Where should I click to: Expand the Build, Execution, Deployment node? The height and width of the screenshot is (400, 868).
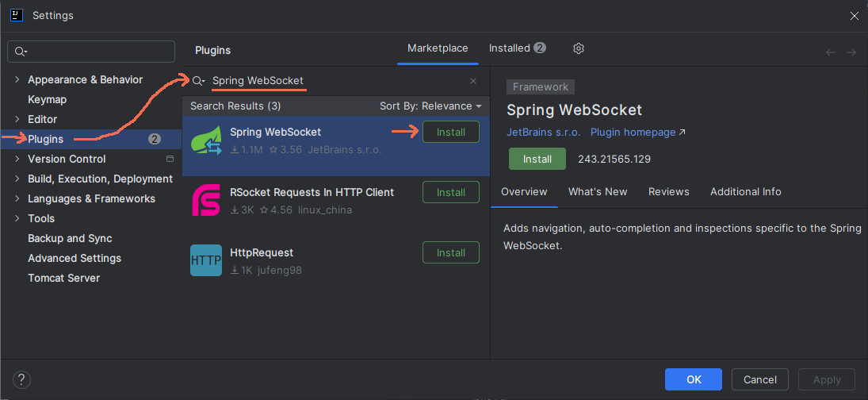17,179
